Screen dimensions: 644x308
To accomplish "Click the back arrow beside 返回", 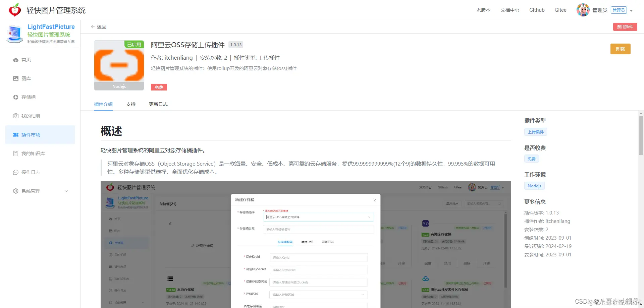I will [93, 26].
